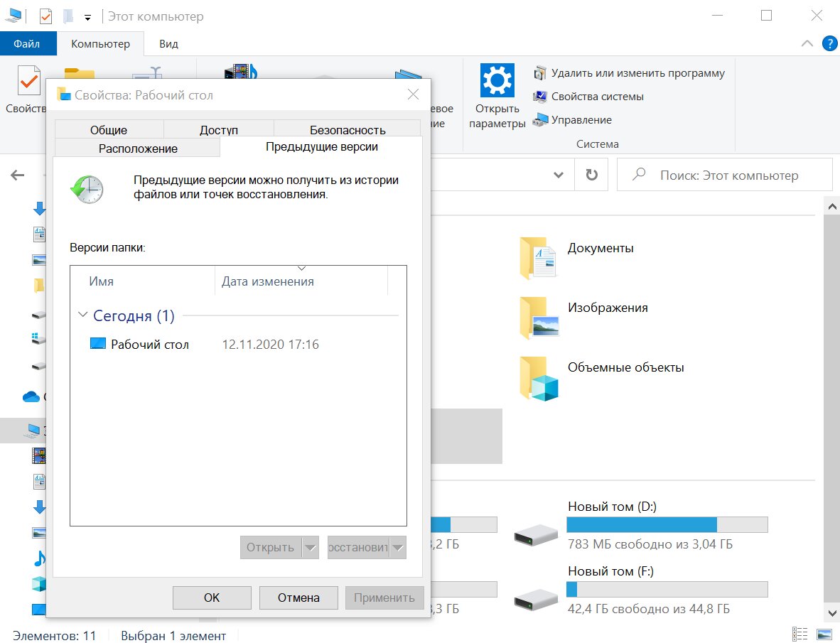
Task: Click the Открыть параметры gear icon
Action: (x=497, y=80)
